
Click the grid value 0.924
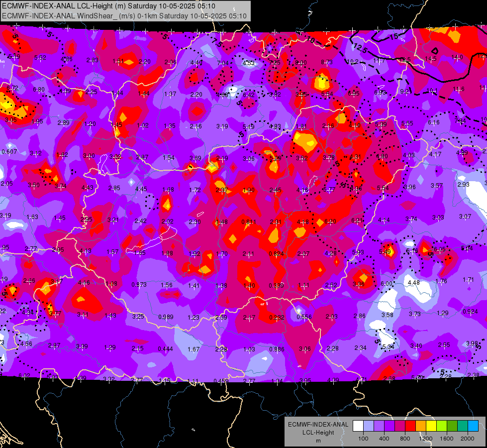(x=470, y=312)
